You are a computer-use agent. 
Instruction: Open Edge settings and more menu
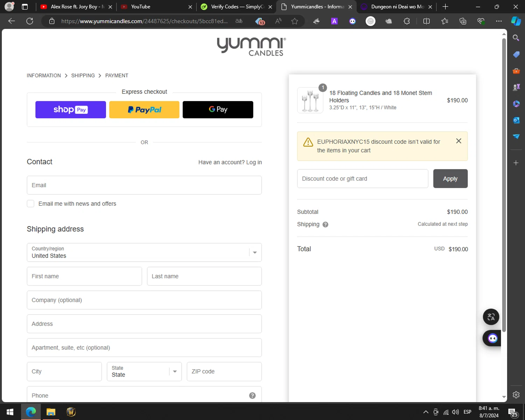499,21
